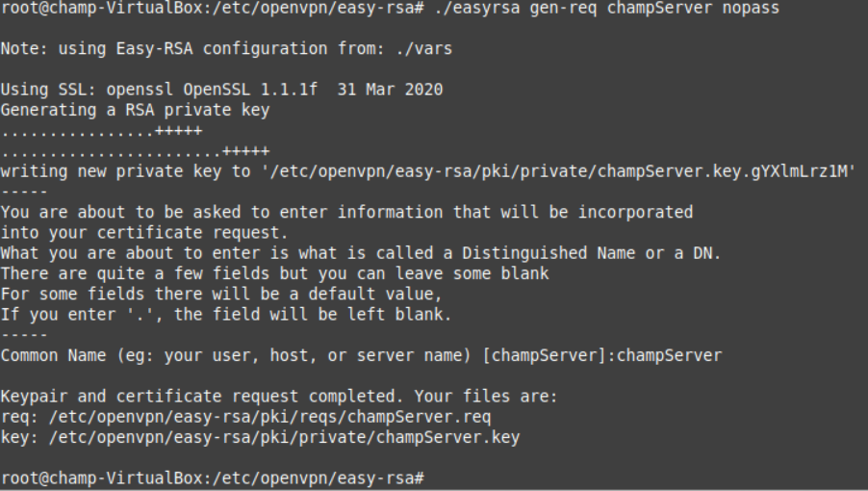The width and height of the screenshot is (868, 491).
Task: Click the second longer dotted progress line
Action: 135,151
